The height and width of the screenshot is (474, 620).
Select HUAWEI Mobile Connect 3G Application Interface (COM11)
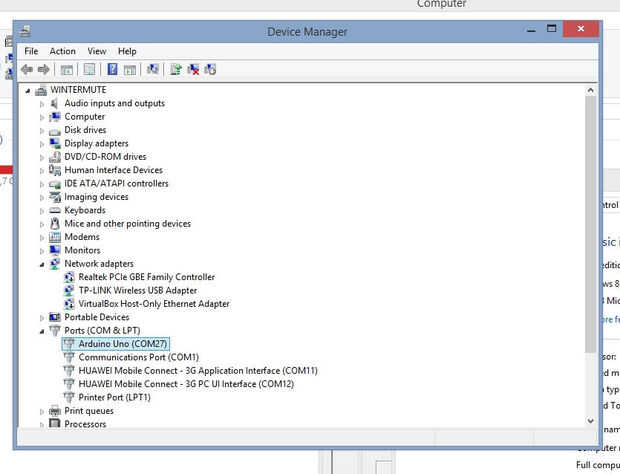198,371
